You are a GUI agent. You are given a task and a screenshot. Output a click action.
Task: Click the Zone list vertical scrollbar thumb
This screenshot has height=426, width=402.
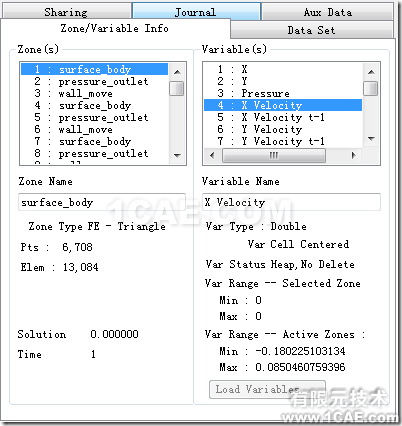tap(177, 88)
